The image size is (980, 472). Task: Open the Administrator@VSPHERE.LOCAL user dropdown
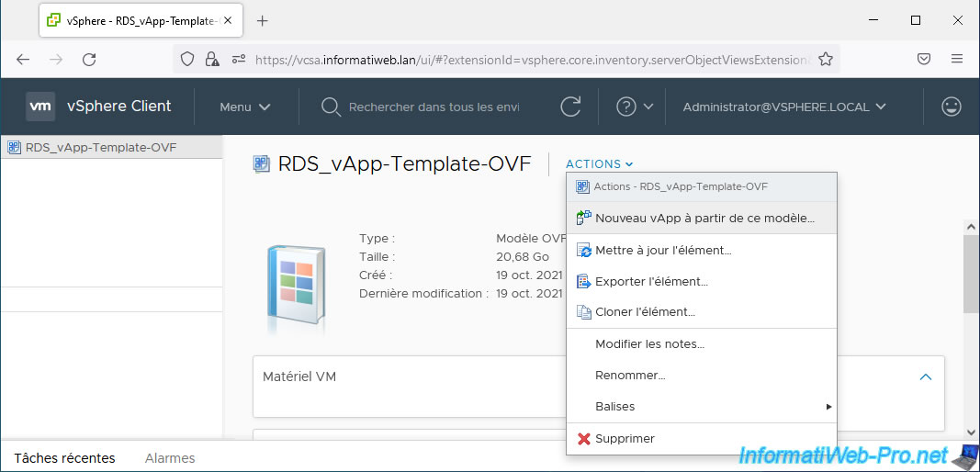coord(784,107)
